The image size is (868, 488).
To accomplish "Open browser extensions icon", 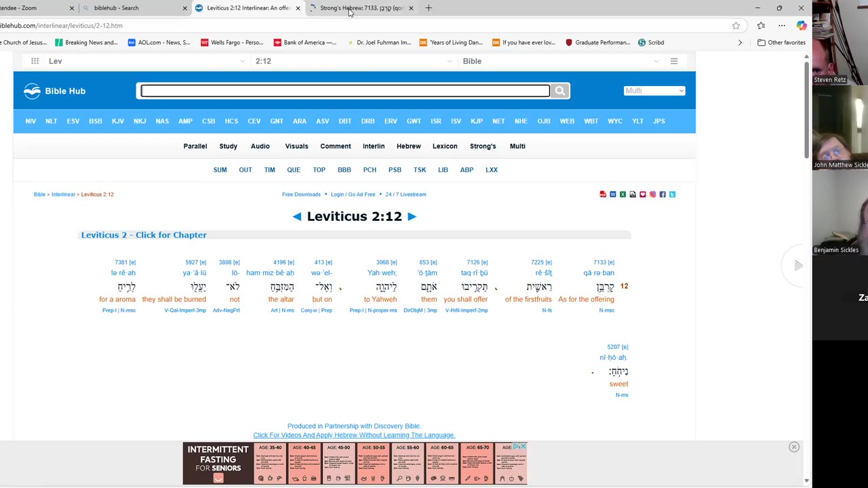I will pyautogui.click(x=761, y=26).
